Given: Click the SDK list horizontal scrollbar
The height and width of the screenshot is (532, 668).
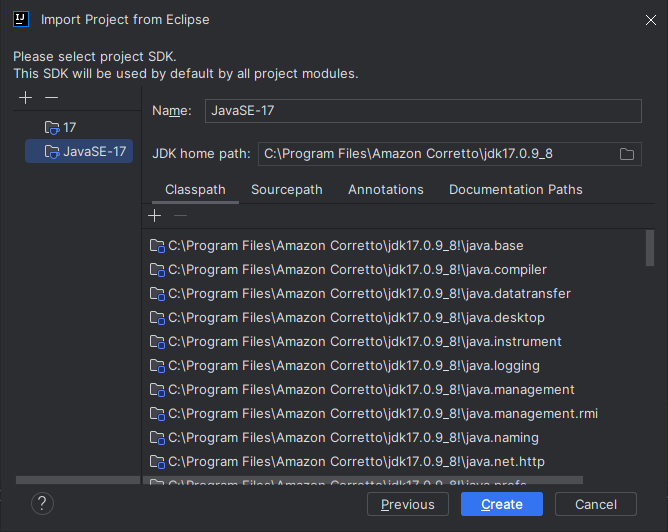Looking at the screenshot, I should point(78,480).
